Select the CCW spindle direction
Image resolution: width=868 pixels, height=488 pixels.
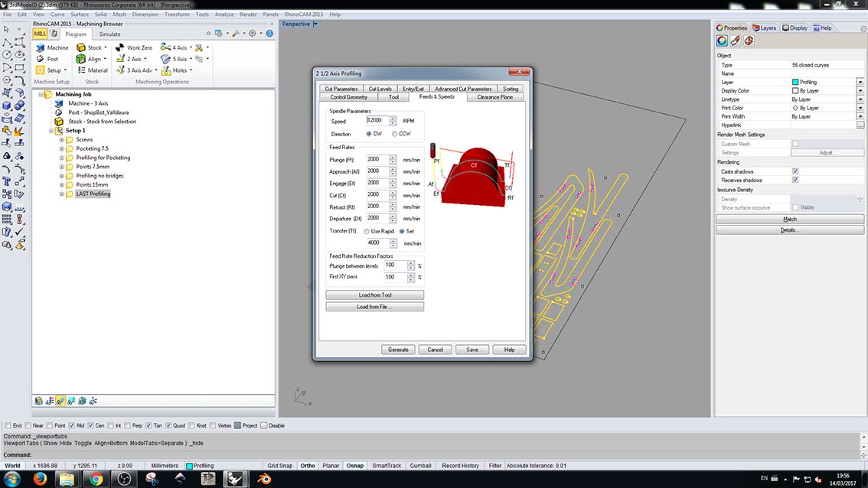coord(395,134)
